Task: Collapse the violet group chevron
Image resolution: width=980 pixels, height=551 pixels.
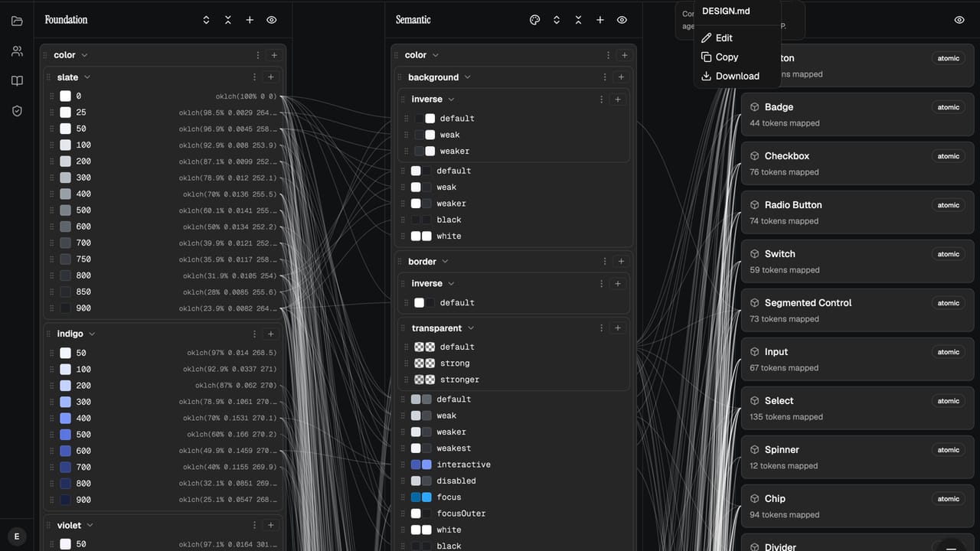Action: click(90, 525)
